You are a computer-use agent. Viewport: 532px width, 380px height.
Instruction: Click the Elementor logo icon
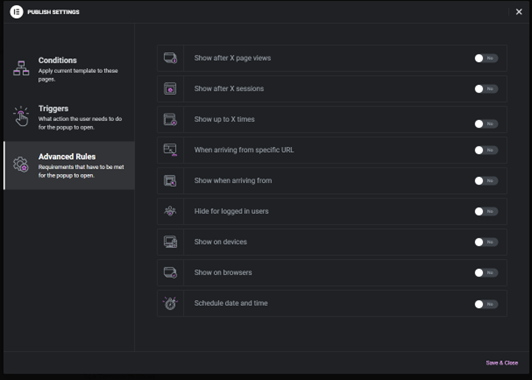16,12
